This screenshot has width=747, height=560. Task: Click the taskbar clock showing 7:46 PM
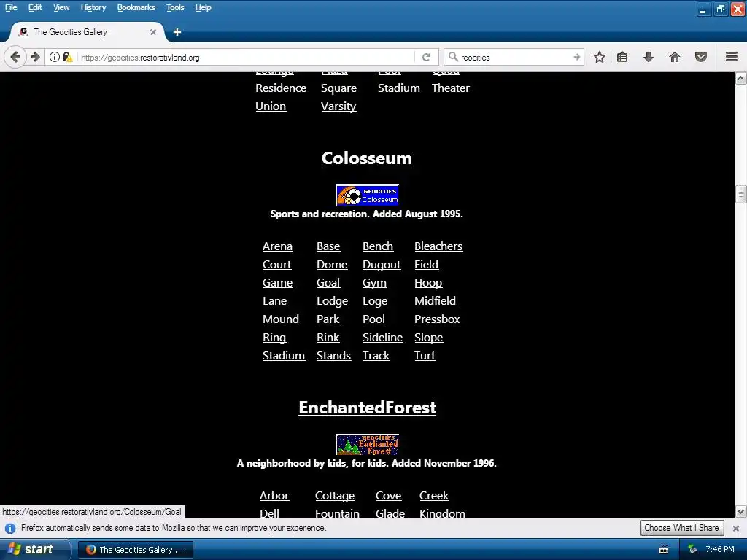coord(720,550)
